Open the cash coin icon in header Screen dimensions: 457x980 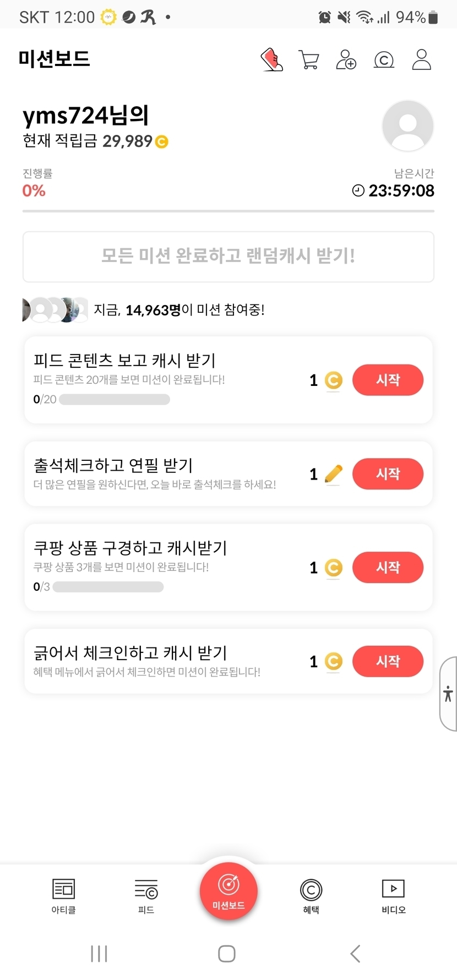pos(384,59)
